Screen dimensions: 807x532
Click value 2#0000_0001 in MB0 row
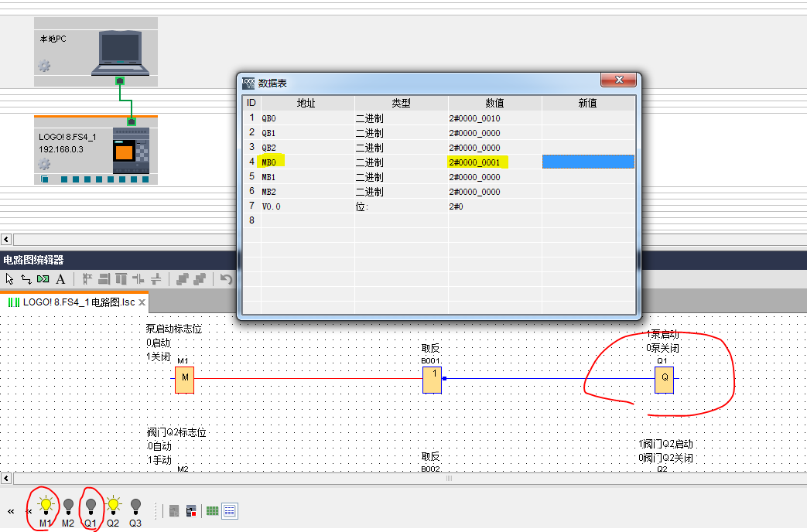[x=474, y=162]
